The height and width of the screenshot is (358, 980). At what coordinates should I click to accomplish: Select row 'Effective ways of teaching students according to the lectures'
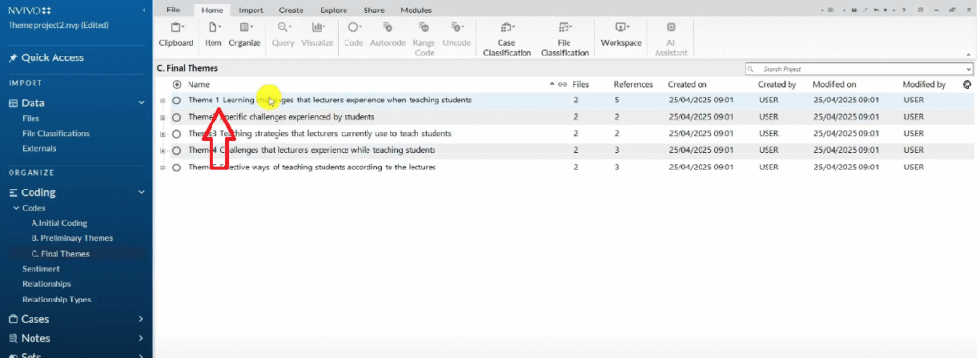coord(566,168)
